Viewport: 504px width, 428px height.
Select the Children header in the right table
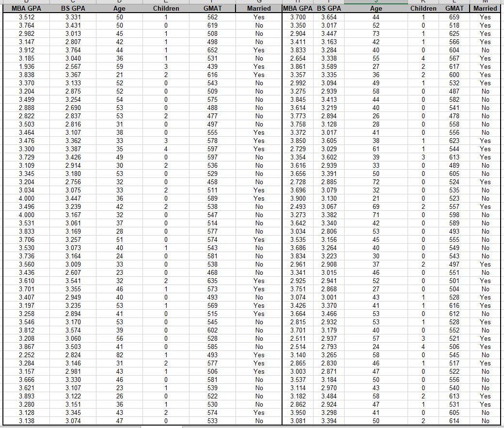point(423,8)
